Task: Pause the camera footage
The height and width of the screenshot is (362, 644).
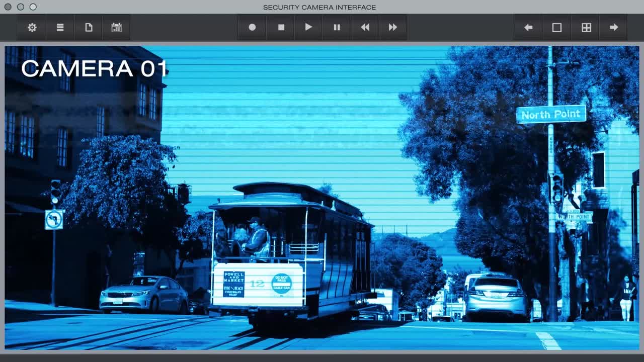Action: point(337,28)
